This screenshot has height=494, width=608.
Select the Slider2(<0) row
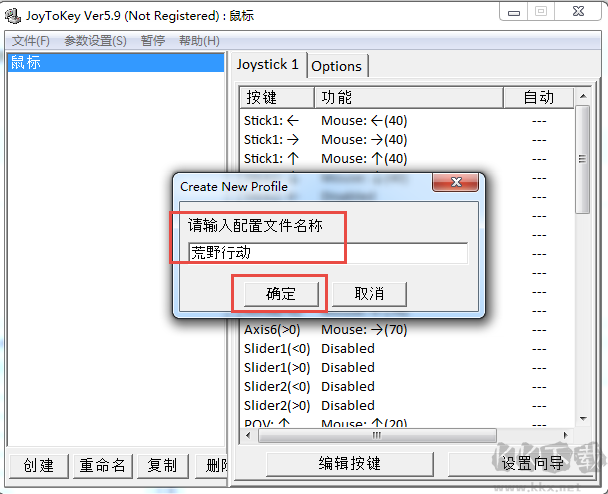407,387
